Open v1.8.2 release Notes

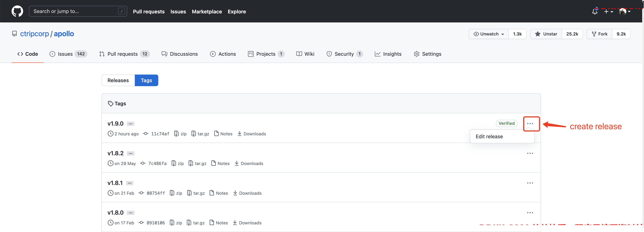[x=220, y=164]
